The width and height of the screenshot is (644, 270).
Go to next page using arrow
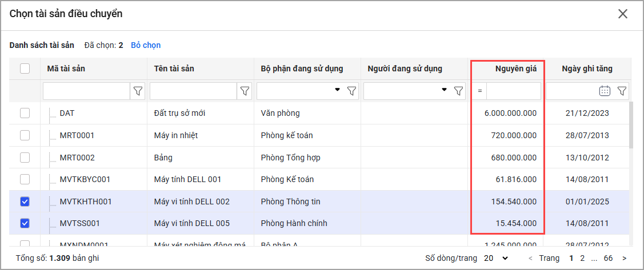[624, 258]
